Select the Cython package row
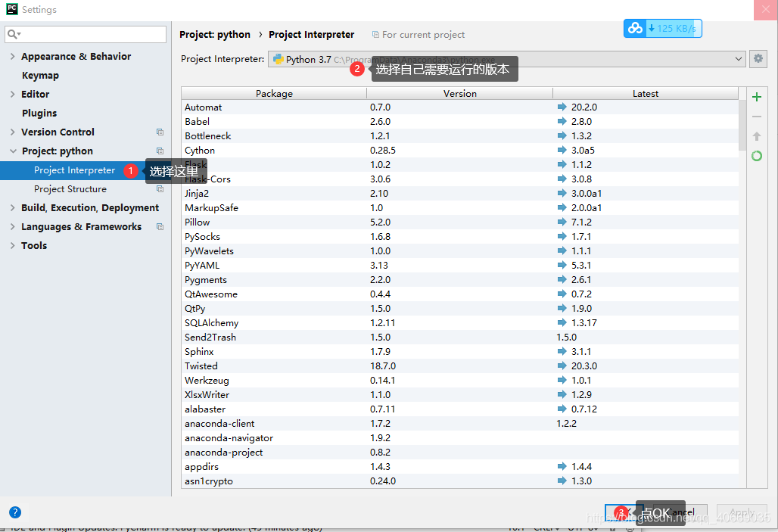This screenshot has width=778, height=532. click(x=460, y=150)
